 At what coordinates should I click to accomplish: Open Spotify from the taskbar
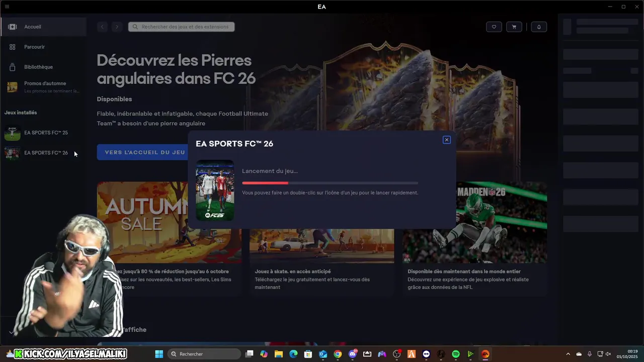[456, 354]
